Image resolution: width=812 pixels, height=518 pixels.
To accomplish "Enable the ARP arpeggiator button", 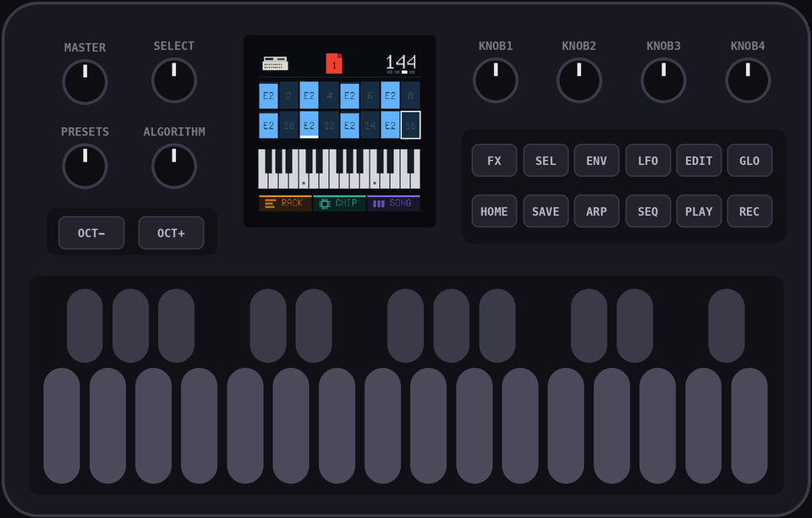I will [596, 212].
